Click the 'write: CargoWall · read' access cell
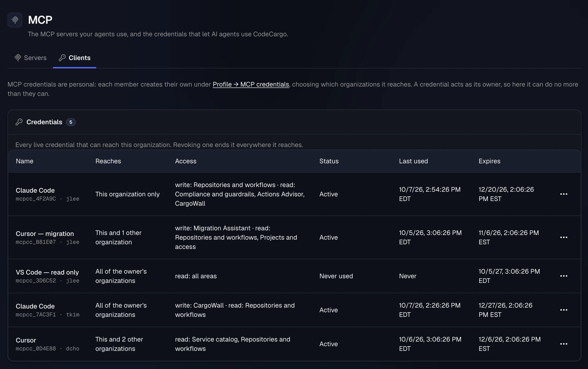 point(235,310)
